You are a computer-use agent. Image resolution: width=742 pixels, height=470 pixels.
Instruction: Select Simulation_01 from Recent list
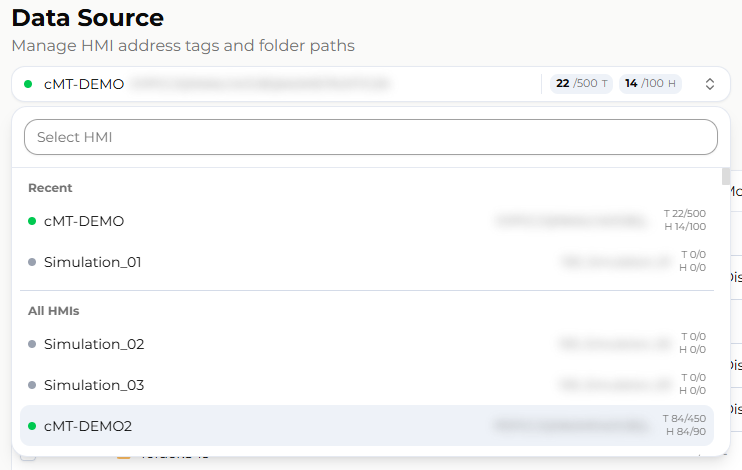(x=367, y=262)
